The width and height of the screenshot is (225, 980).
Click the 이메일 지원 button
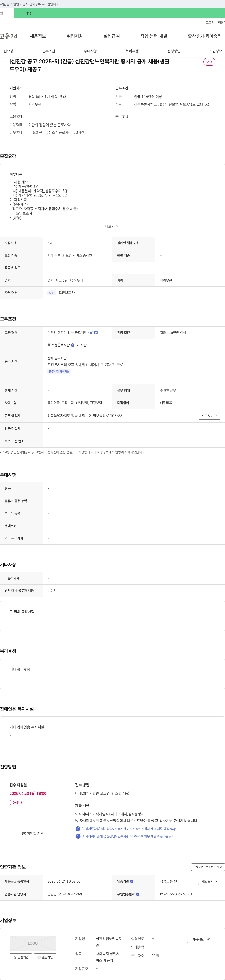[x=33, y=833]
